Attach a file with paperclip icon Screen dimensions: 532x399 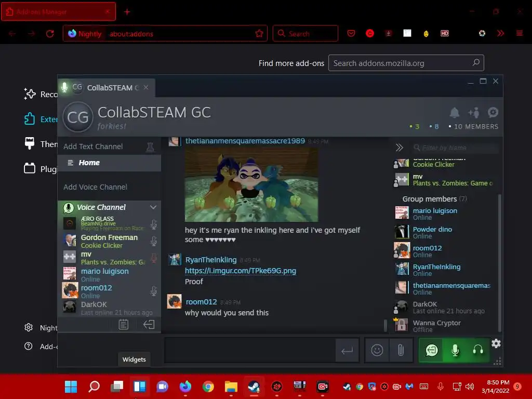(401, 350)
